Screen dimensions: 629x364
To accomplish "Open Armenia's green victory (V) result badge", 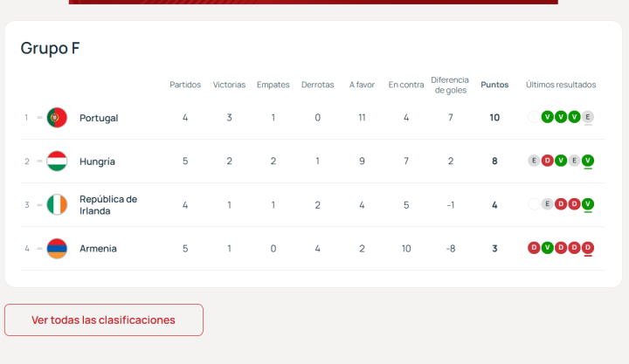I will (x=548, y=248).
